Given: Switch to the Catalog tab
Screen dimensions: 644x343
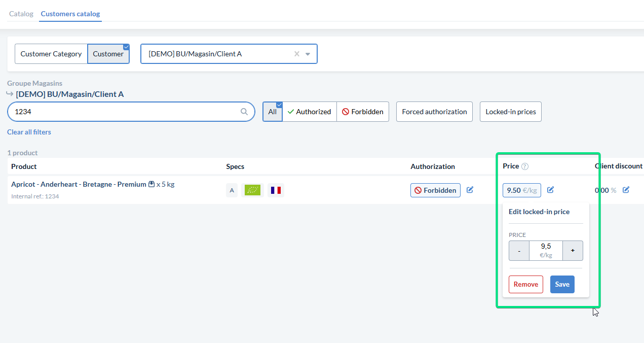Looking at the screenshot, I should pos(21,14).
